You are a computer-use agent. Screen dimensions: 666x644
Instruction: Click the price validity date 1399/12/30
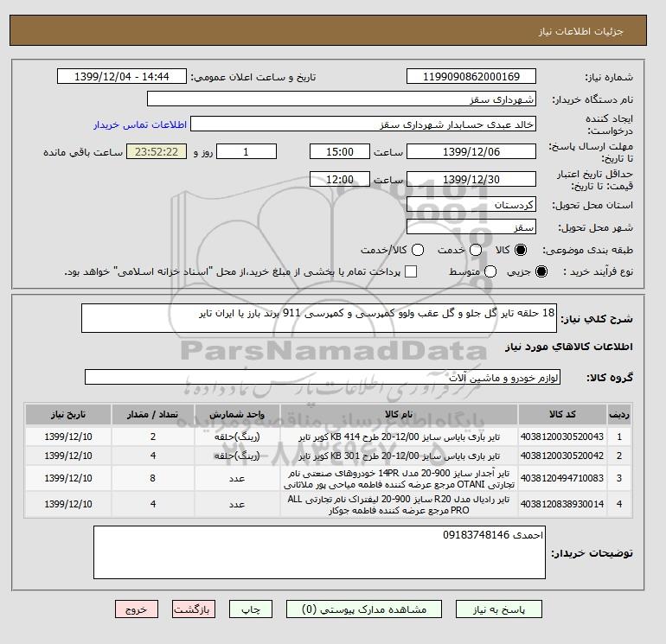pyautogui.click(x=471, y=179)
